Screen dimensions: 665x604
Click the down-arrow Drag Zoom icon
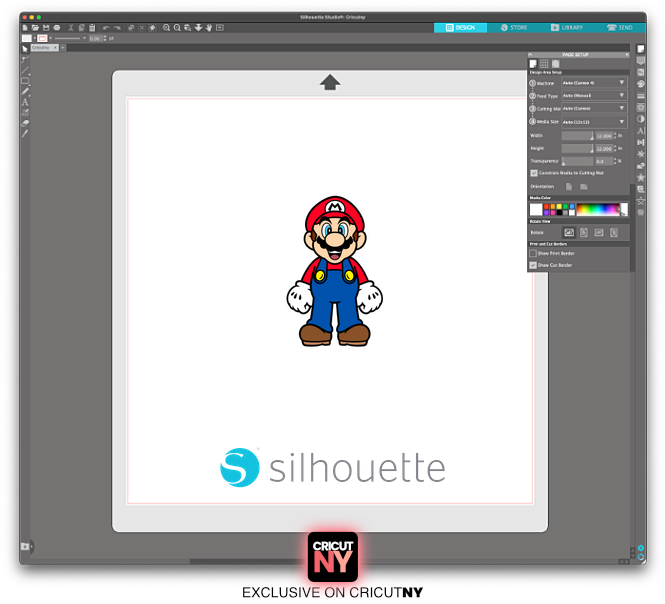198,28
